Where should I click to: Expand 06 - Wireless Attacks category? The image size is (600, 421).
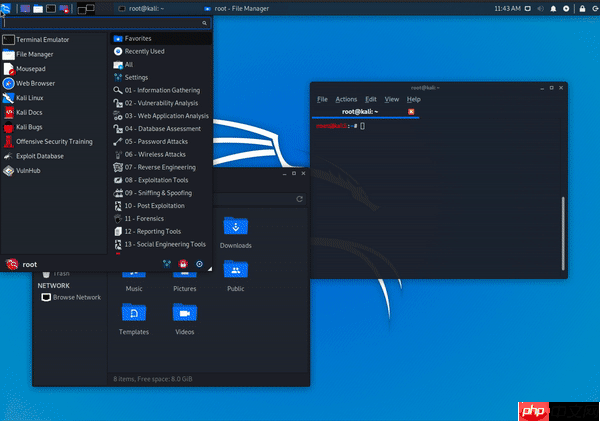[x=161, y=154]
